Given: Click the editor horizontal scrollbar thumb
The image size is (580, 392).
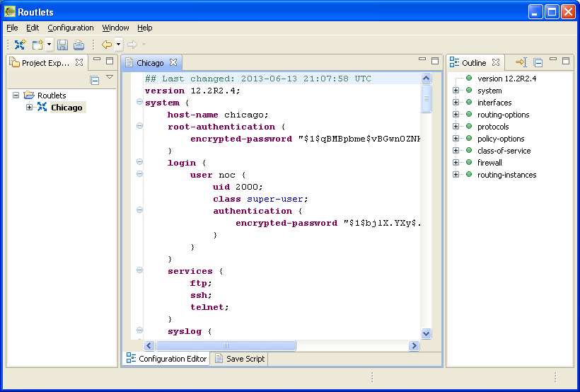Looking at the screenshot, I should click(226, 346).
